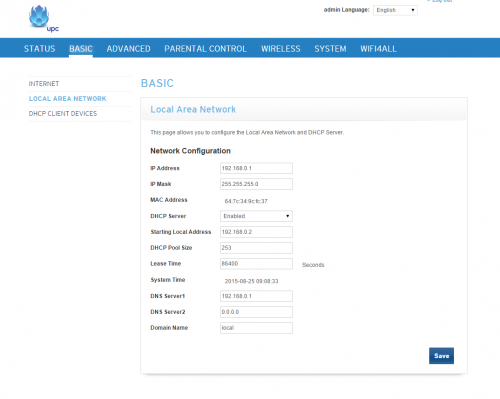
Task: Select the BASIC tab
Action: pos(81,49)
